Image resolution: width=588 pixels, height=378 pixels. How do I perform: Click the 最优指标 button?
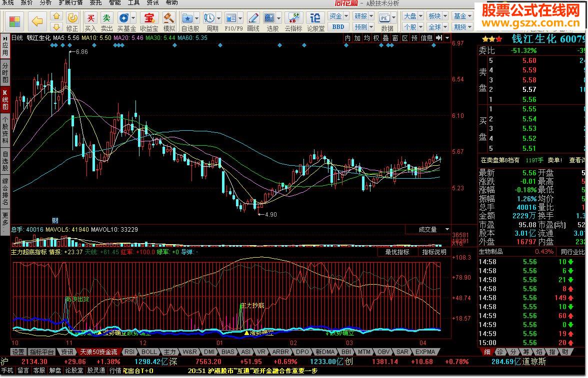click(x=397, y=252)
